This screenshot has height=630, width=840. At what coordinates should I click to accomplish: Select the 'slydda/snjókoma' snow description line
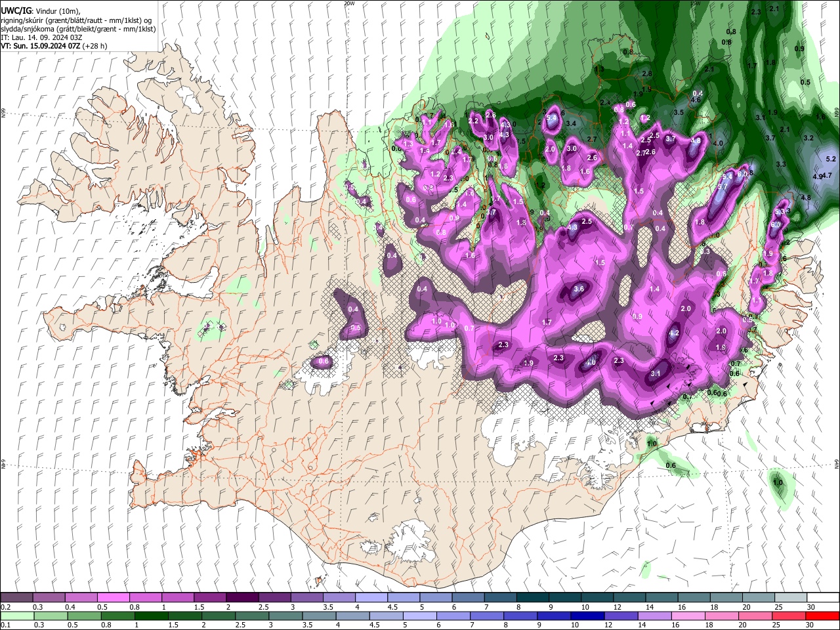click(78, 29)
